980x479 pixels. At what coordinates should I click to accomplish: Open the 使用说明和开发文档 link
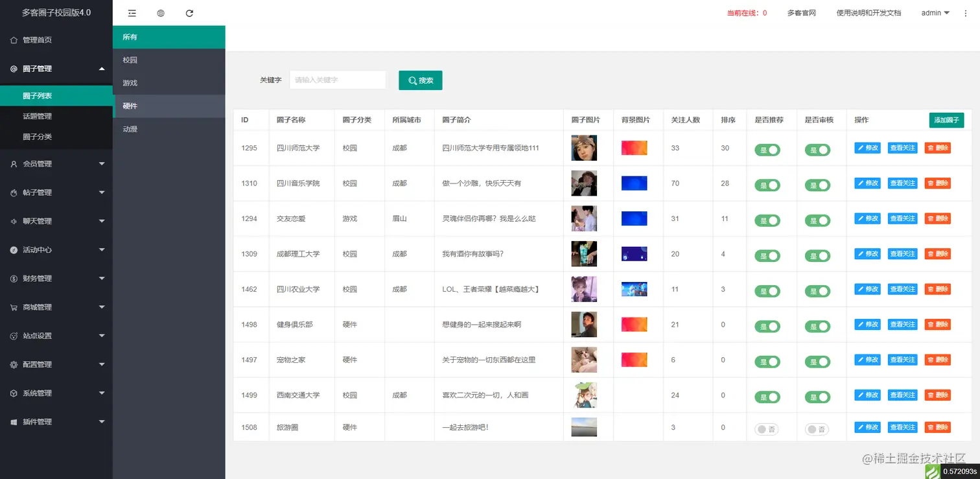coord(869,13)
